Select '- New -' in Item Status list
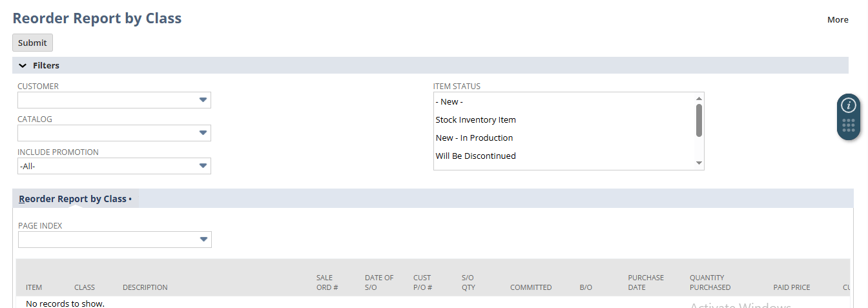868x308 pixels. pyautogui.click(x=449, y=101)
